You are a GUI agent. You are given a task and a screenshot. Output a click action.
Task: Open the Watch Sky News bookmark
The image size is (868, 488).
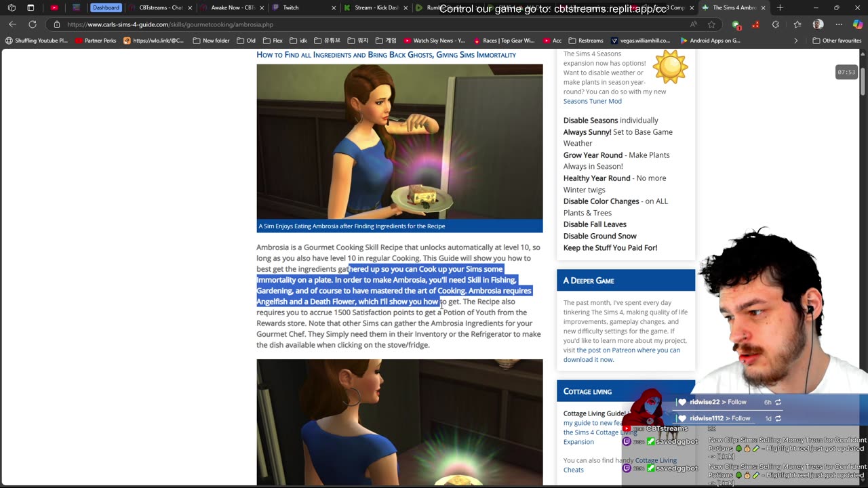coord(434,41)
